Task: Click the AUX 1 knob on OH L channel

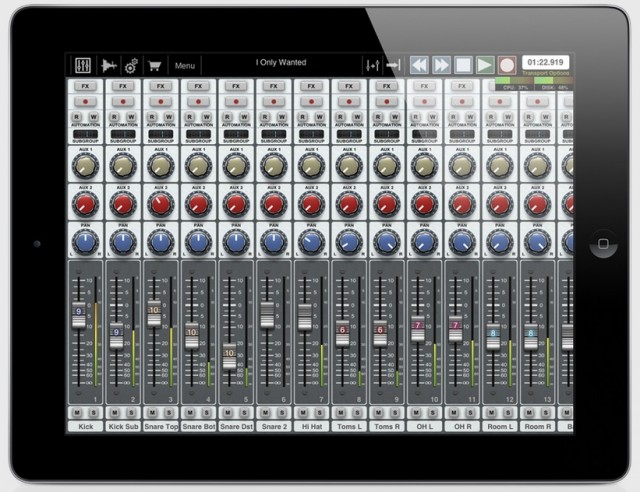Action: click(x=424, y=166)
